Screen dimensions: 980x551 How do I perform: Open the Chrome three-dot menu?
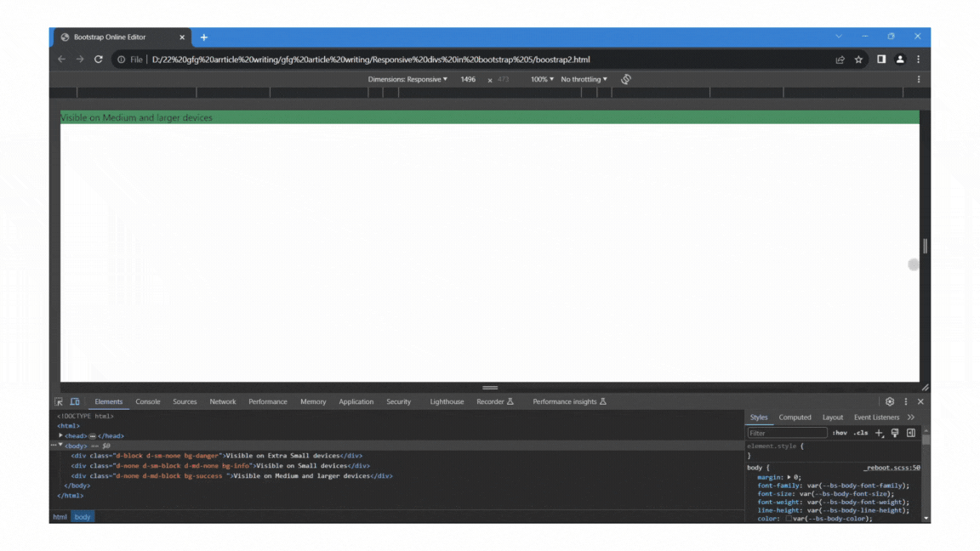click(918, 60)
